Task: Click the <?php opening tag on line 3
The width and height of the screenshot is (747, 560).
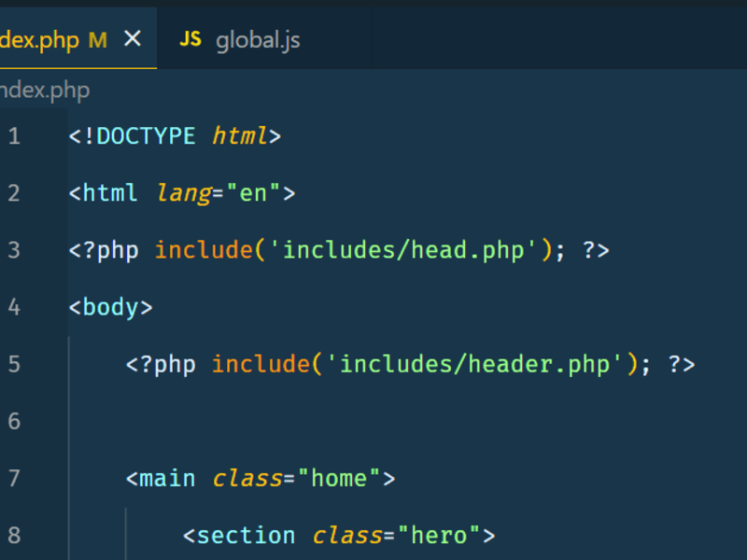Action: (x=104, y=251)
